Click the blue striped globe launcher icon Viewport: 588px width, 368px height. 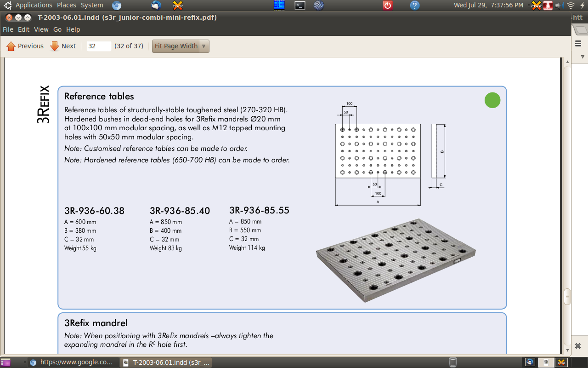(x=319, y=6)
